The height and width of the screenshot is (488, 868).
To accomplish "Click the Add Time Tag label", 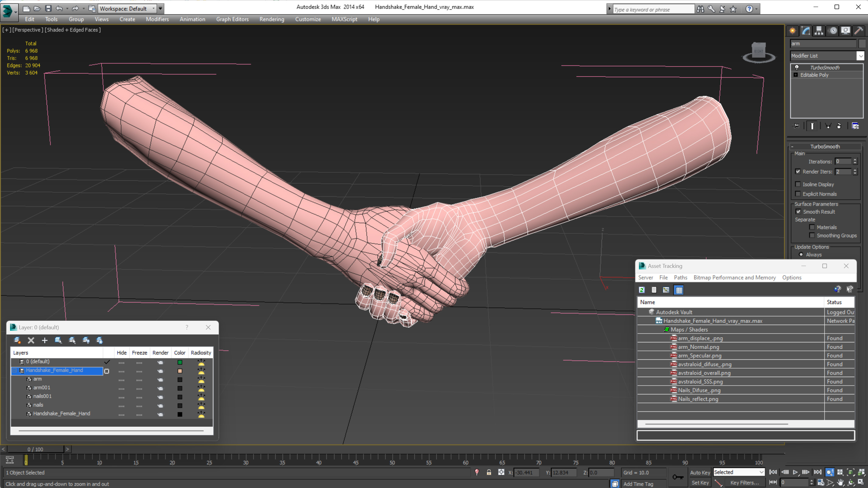I will [638, 484].
